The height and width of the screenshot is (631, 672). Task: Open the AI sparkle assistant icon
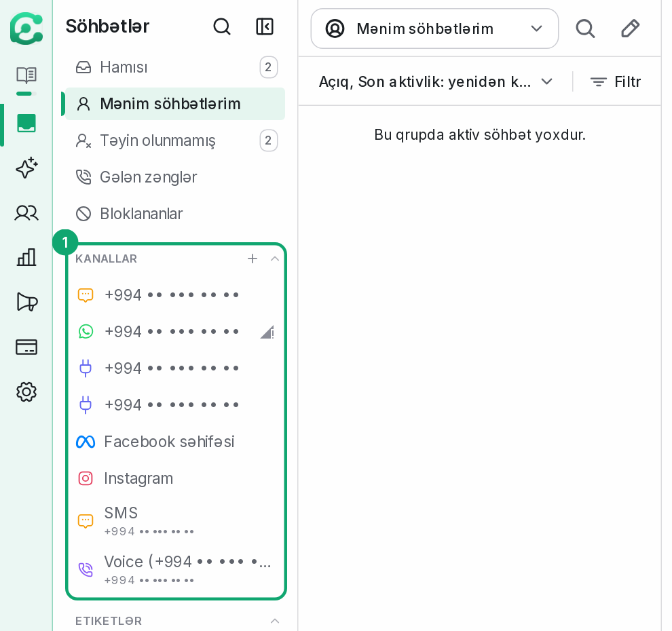coord(26,168)
